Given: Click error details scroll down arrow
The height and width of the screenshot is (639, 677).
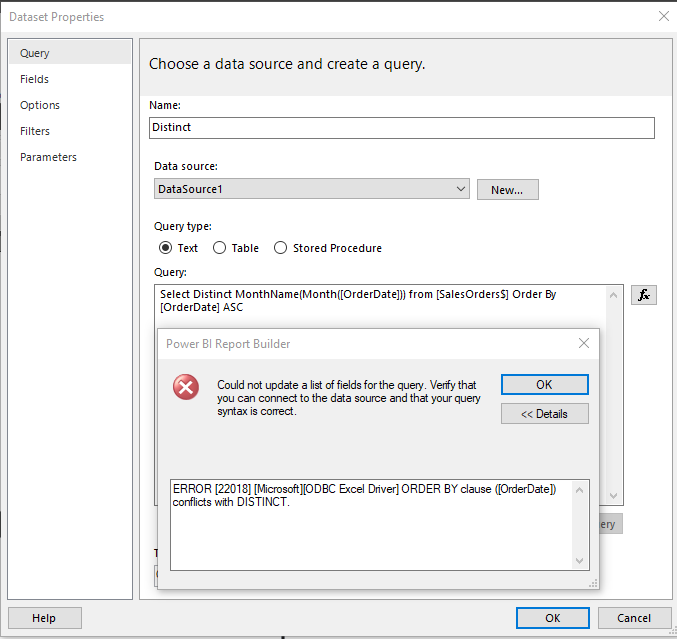Looking at the screenshot, I should click(579, 560).
